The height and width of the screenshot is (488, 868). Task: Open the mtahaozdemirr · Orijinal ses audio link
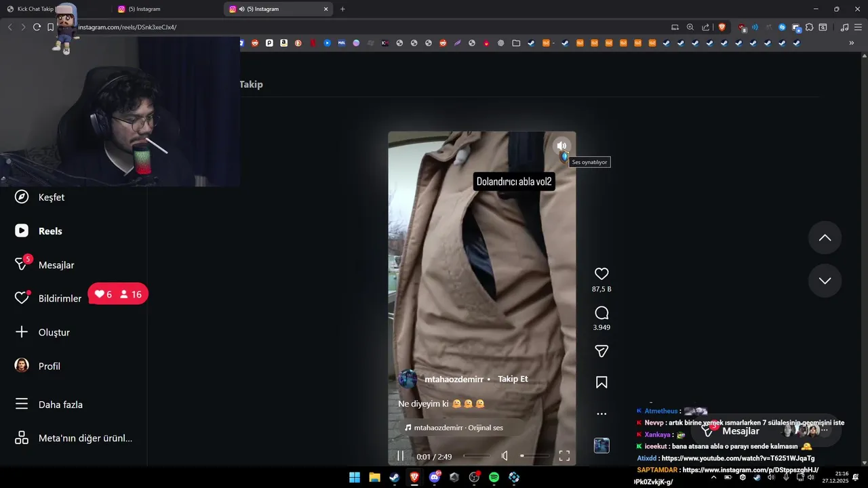point(454,428)
